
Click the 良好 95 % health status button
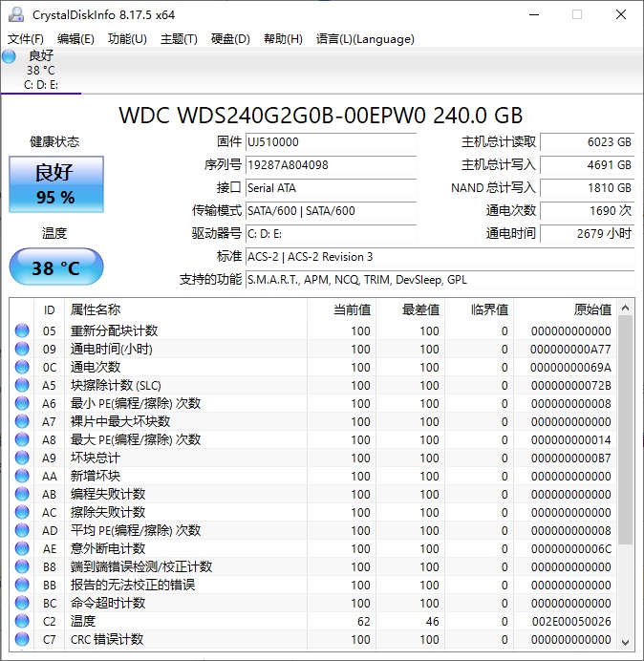[x=56, y=184]
